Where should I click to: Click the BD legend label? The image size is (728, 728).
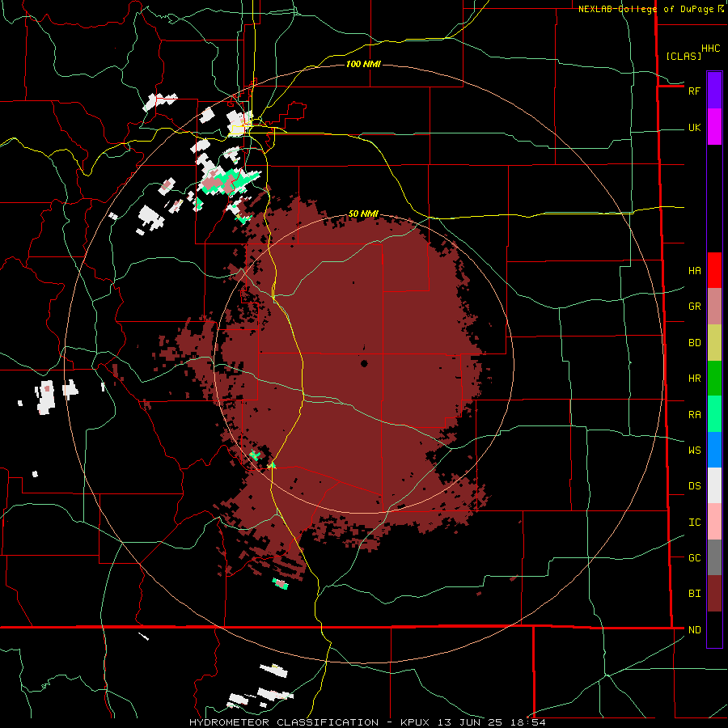click(694, 343)
